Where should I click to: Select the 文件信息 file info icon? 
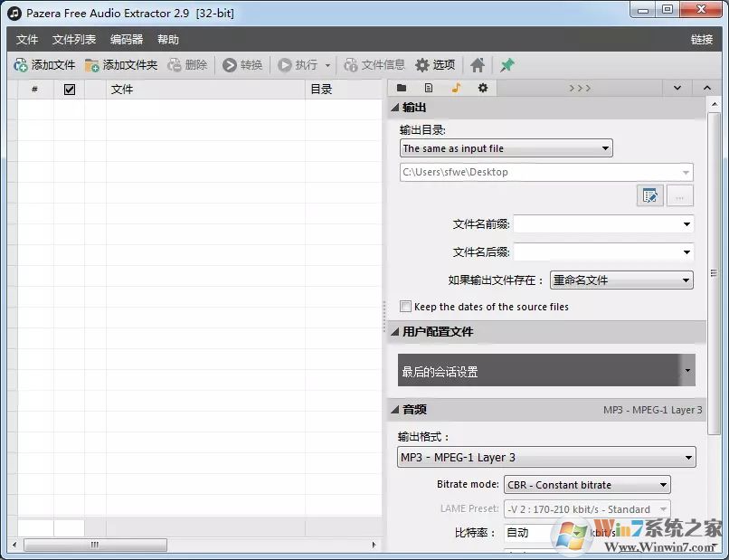(x=349, y=64)
